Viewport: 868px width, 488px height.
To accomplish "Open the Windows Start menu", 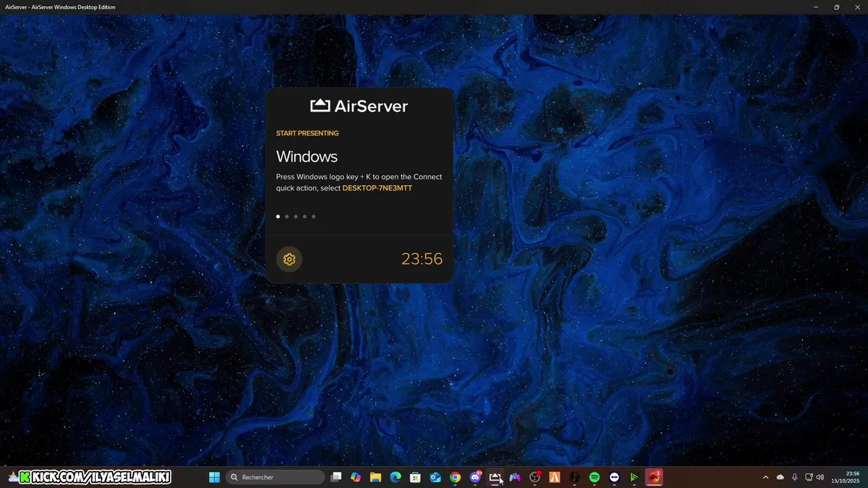I will point(214,477).
